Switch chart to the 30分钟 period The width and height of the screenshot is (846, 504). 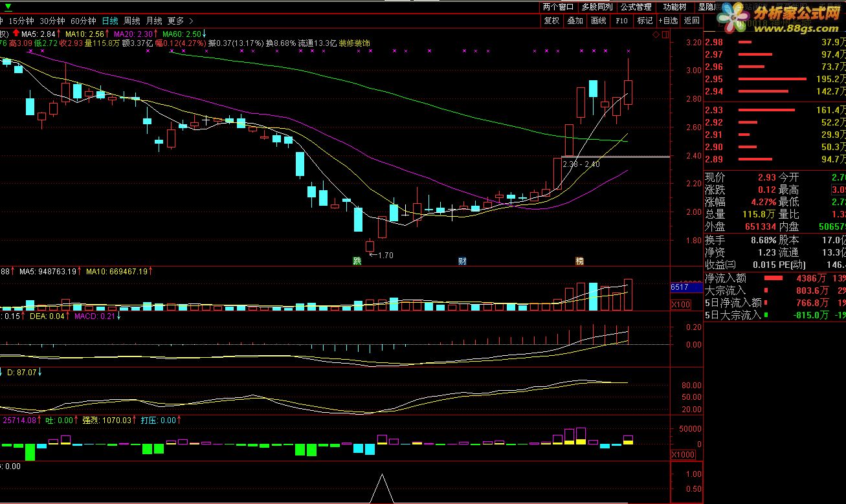[52, 21]
